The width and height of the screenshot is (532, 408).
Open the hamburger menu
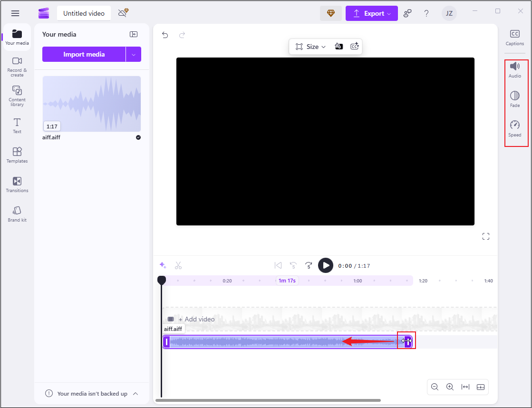click(x=15, y=13)
